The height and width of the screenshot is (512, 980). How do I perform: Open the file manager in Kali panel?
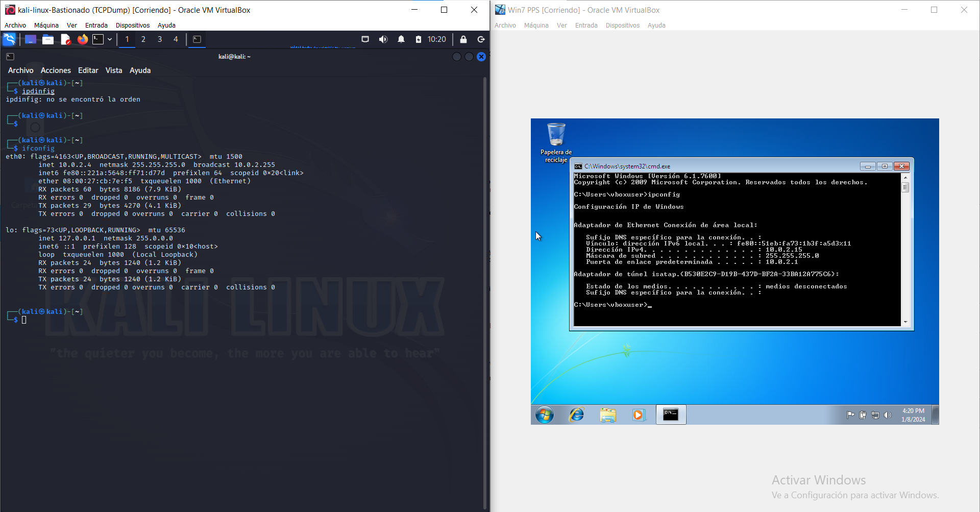48,39
